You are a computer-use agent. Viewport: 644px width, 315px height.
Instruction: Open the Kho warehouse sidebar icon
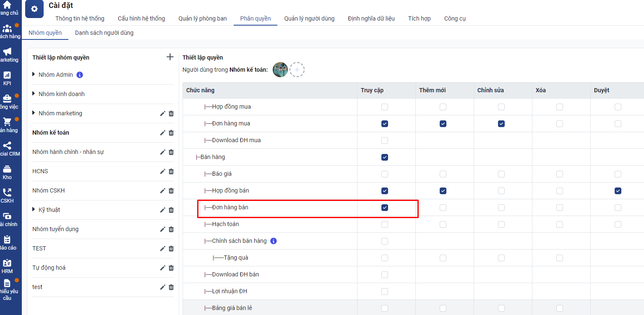(7, 172)
